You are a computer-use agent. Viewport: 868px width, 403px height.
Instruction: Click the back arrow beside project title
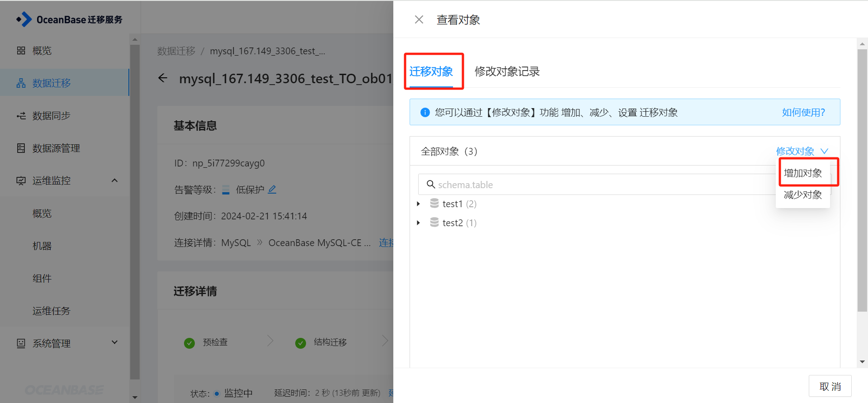pyautogui.click(x=163, y=78)
